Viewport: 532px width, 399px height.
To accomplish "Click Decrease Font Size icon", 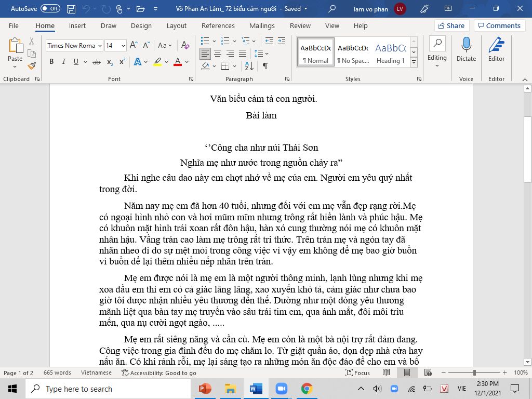I will [147, 45].
